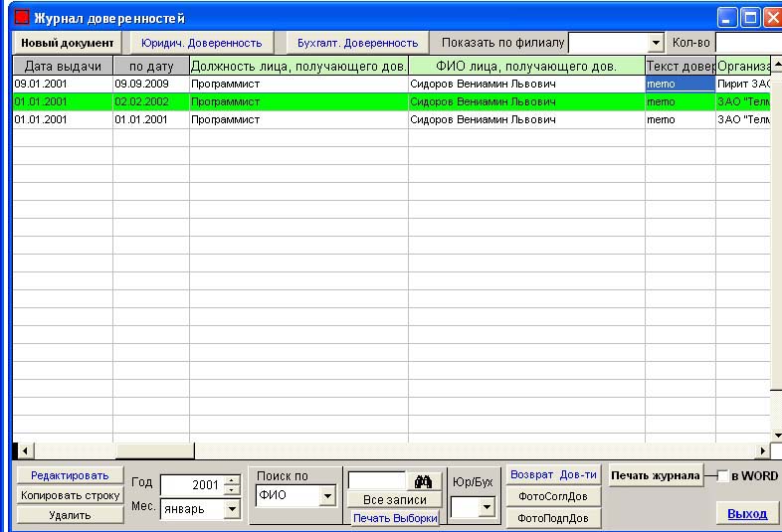Open 'Бухгалт. Доверенность' form
782x532 pixels.
(357, 43)
